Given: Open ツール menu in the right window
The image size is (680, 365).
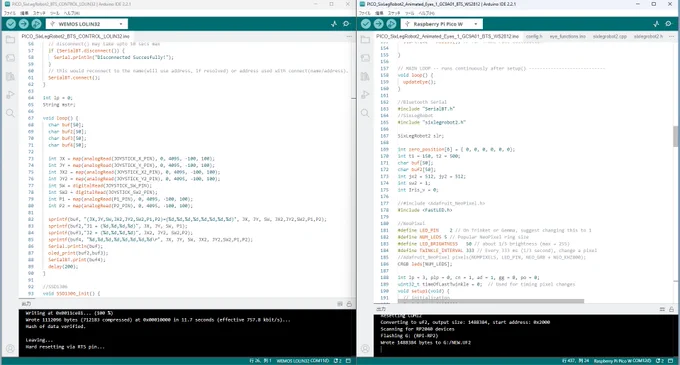Looking at the screenshot, I should point(409,13).
